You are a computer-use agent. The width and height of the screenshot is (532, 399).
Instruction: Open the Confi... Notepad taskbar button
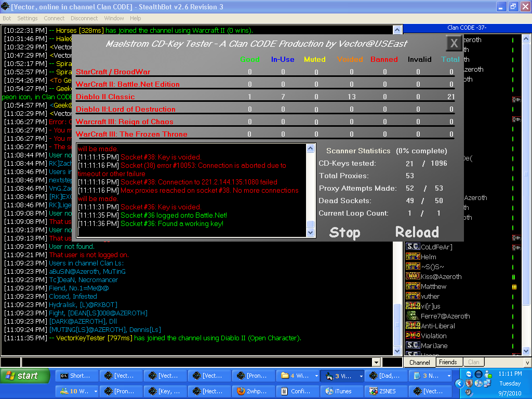tap(298, 391)
